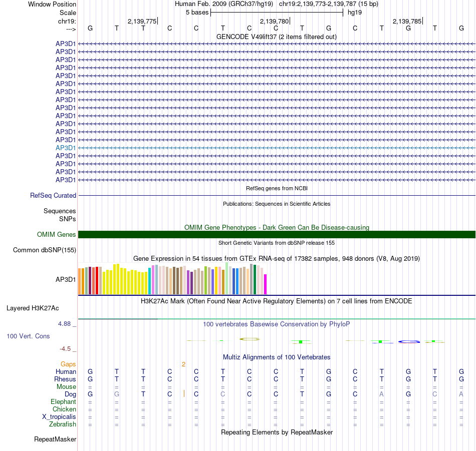Select the chr19: ruler label
Screen dimensions: 476x451
point(67,21)
